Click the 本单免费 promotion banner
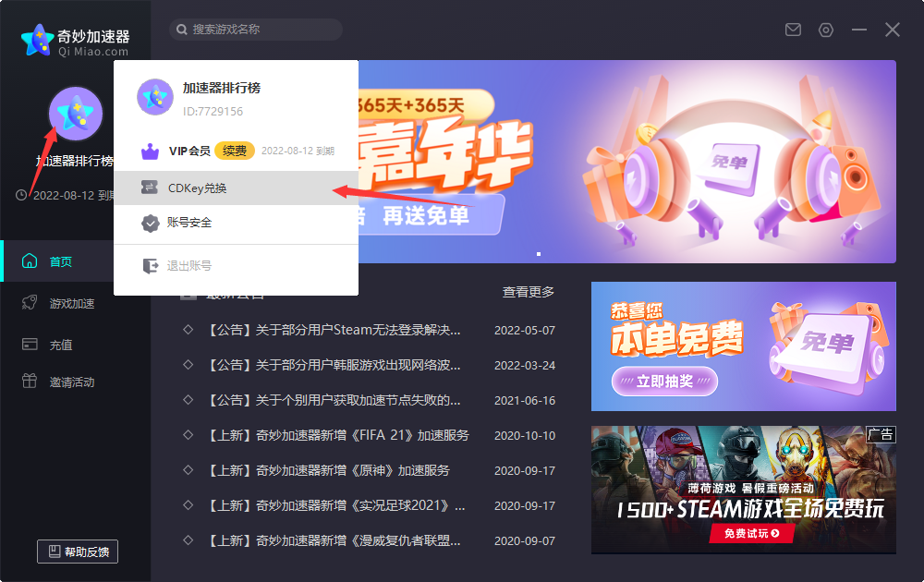924x582 pixels. (744, 346)
